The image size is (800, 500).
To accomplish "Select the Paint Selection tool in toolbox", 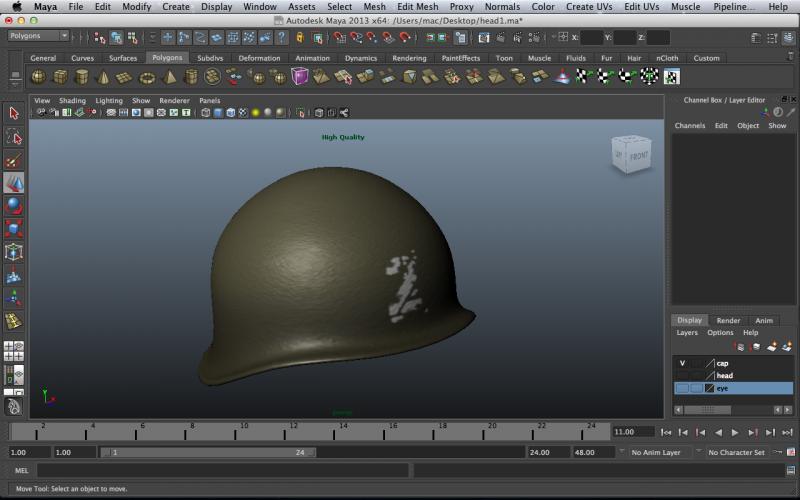I will (x=13, y=160).
